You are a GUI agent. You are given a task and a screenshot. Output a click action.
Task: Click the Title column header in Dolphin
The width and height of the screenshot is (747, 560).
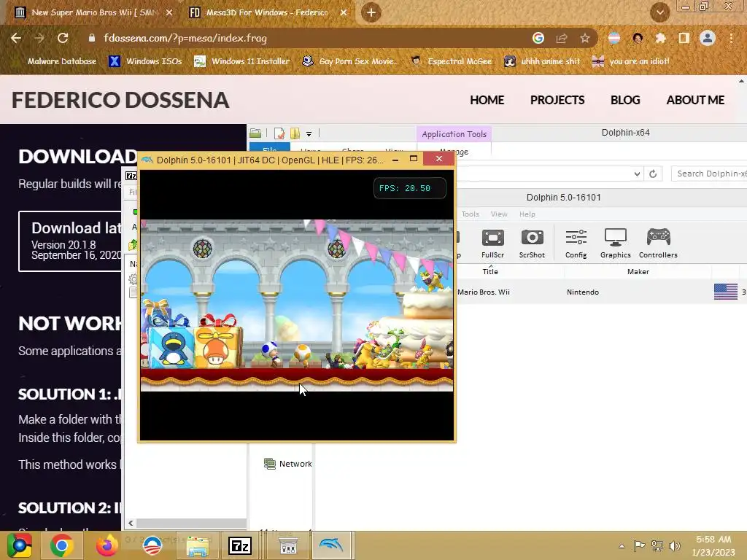coord(490,271)
